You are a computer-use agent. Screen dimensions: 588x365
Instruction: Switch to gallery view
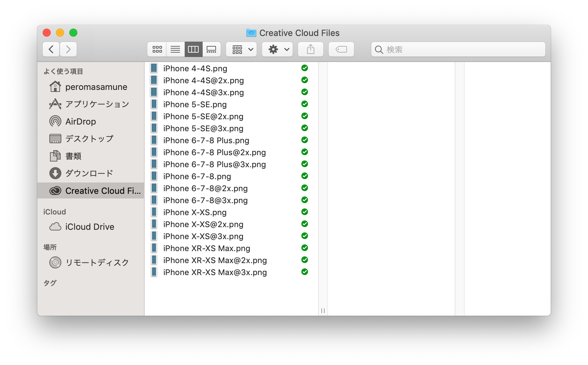tap(211, 49)
